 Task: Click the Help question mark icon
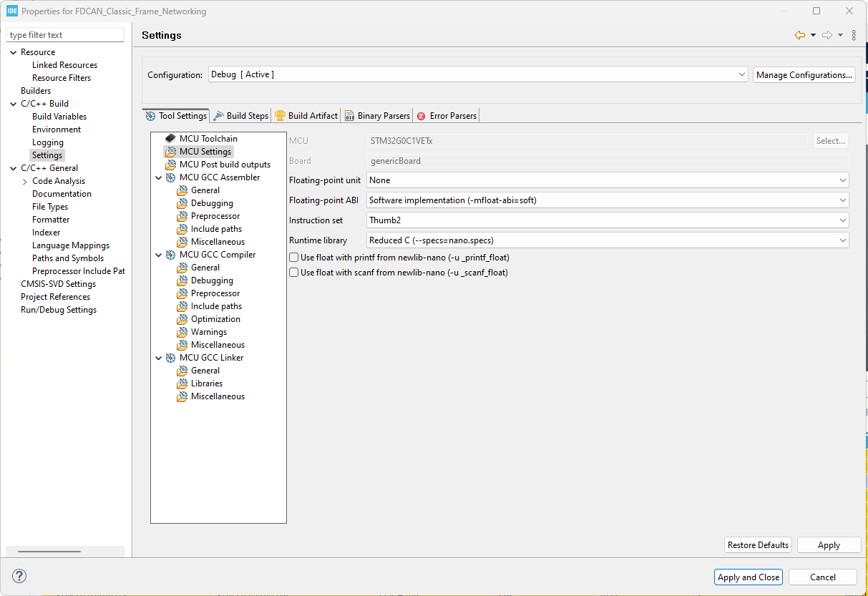[19, 576]
